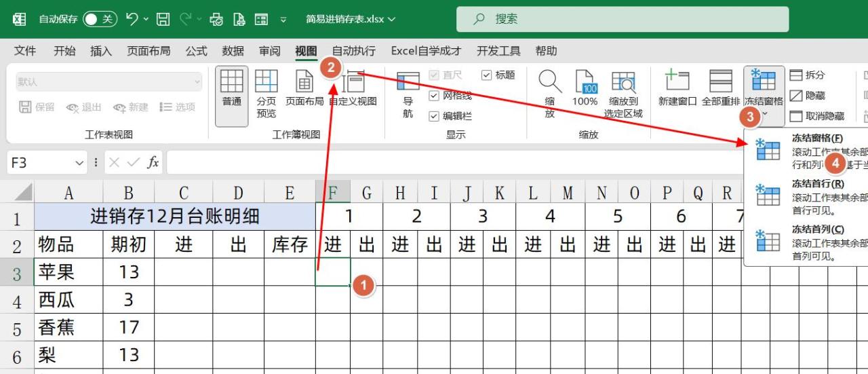Click the 拆分 split button
The width and height of the screenshot is (868, 374).
[807, 75]
